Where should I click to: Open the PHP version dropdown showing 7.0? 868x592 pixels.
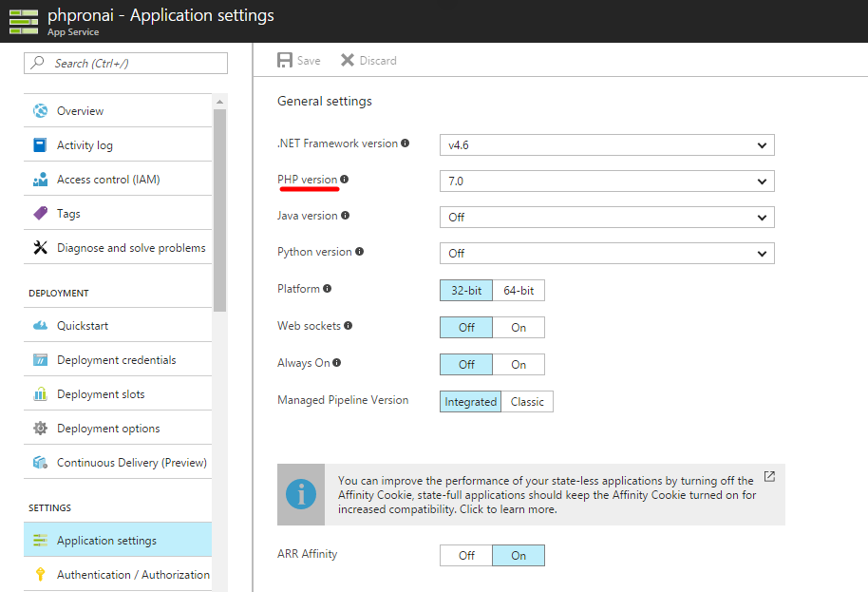coord(607,181)
